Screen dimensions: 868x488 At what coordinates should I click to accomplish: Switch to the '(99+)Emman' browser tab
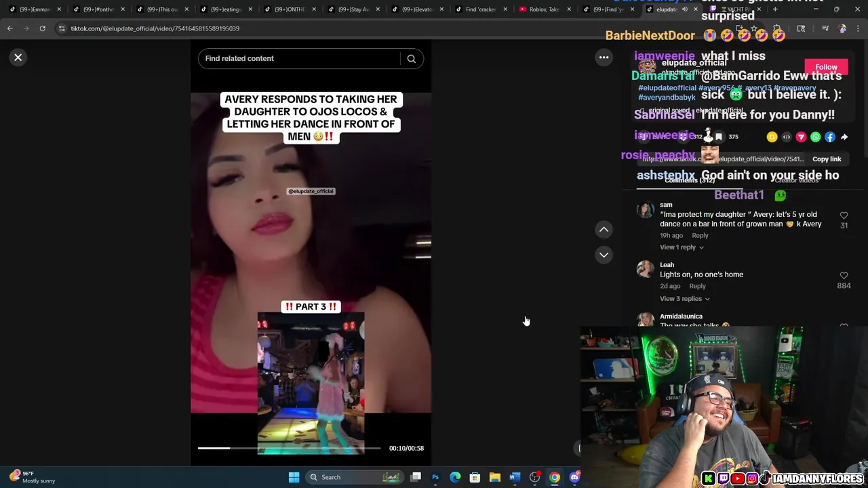[34, 9]
